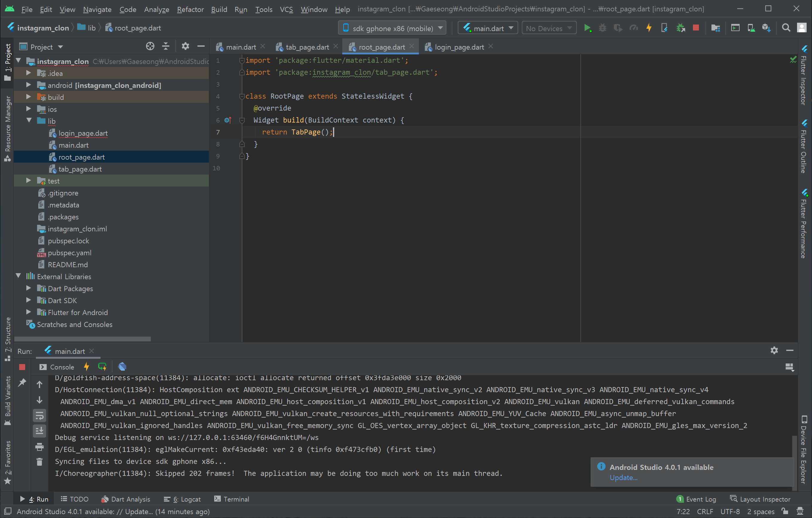The image size is (812, 518).
Task: Hot Reload from Run console toolbar
Action: (87, 367)
